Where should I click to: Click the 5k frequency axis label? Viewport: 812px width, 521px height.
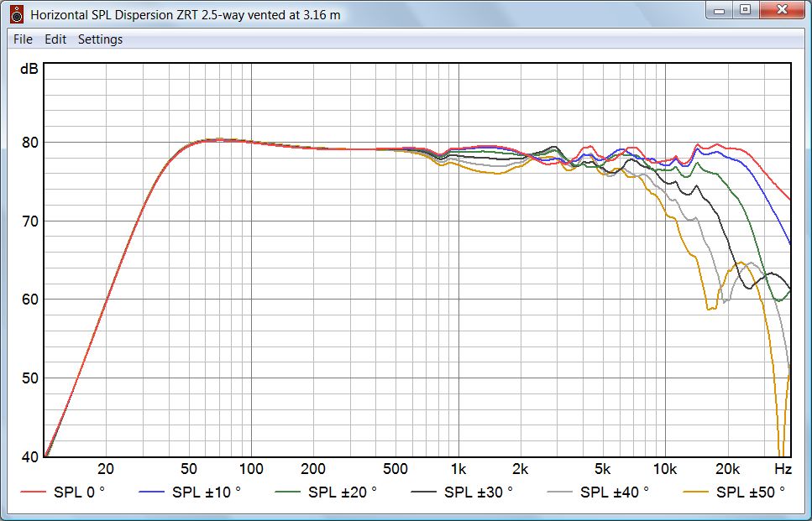[603, 469]
